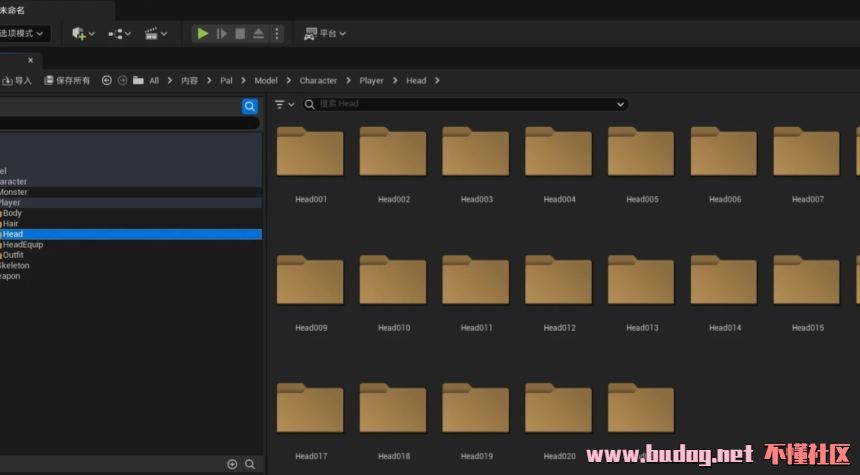Open the search history dropdown arrow
Screen dimensions: 860x475
click(x=620, y=104)
